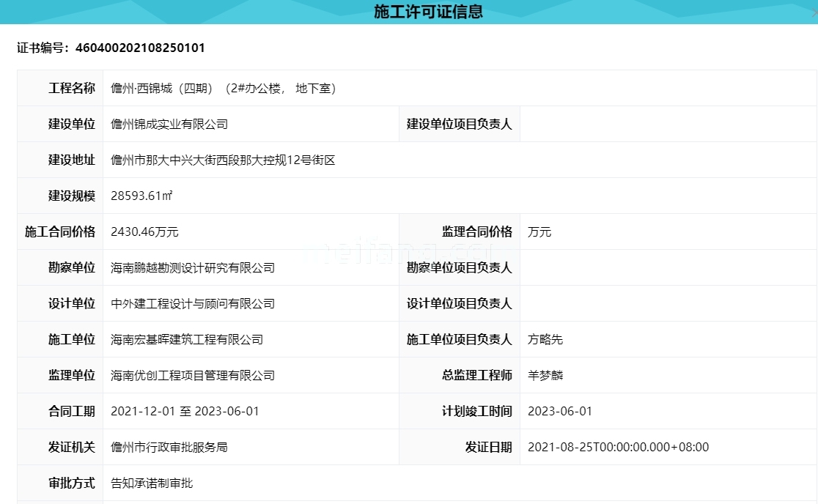This screenshot has height=504, width=818.
Task: Select survey unit 海南鹏越勘测设计研究有限公司
Action: point(192,267)
